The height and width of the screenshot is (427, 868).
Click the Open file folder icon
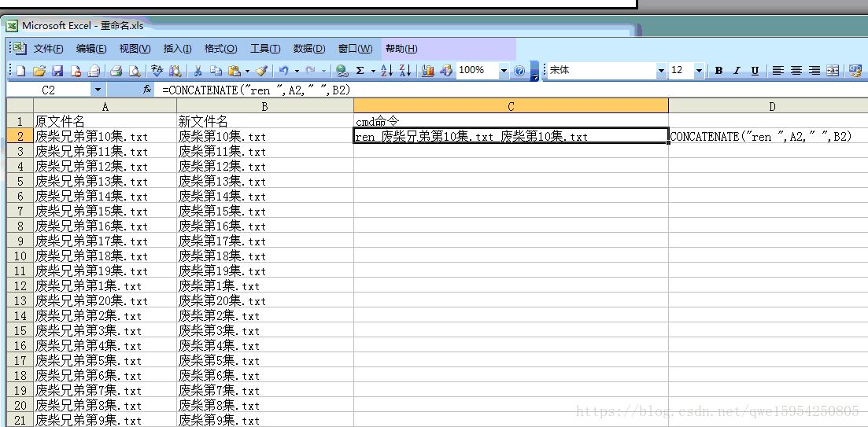click(x=39, y=71)
